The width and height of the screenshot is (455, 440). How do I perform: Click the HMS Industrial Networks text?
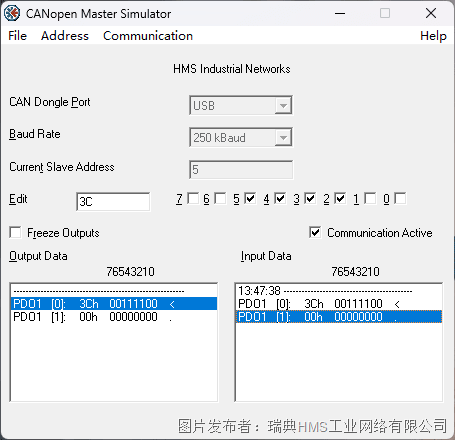coord(232,69)
